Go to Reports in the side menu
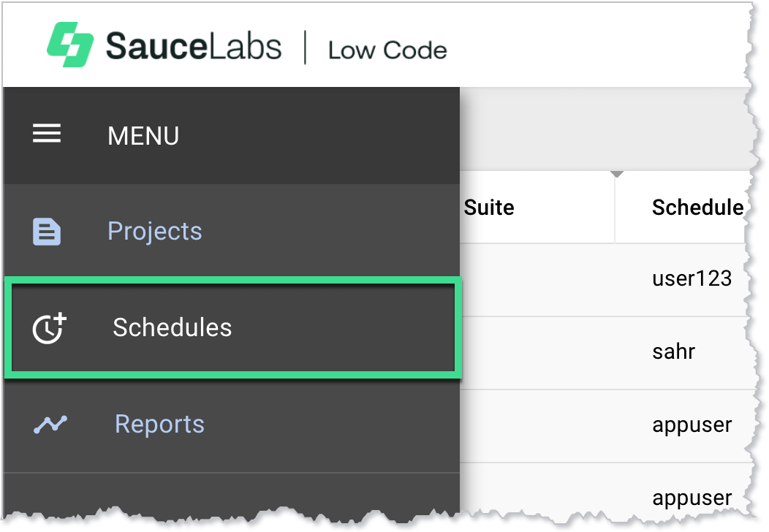The height and width of the screenshot is (532, 769). coord(159,425)
